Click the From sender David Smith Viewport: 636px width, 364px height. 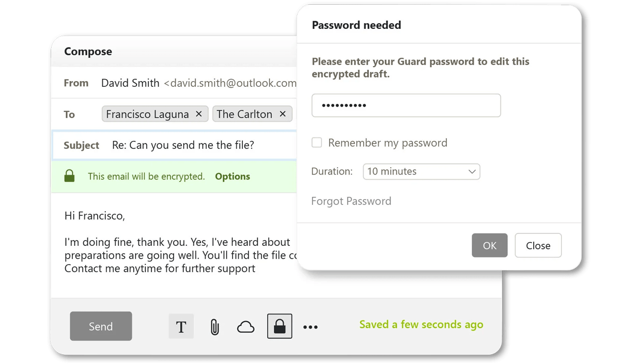click(x=130, y=83)
